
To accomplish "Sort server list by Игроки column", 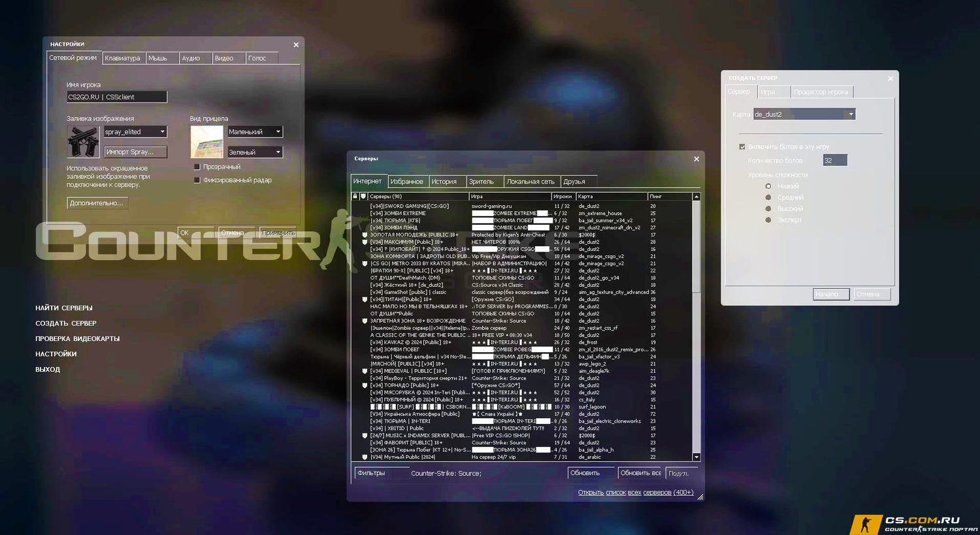I will pyautogui.click(x=563, y=196).
